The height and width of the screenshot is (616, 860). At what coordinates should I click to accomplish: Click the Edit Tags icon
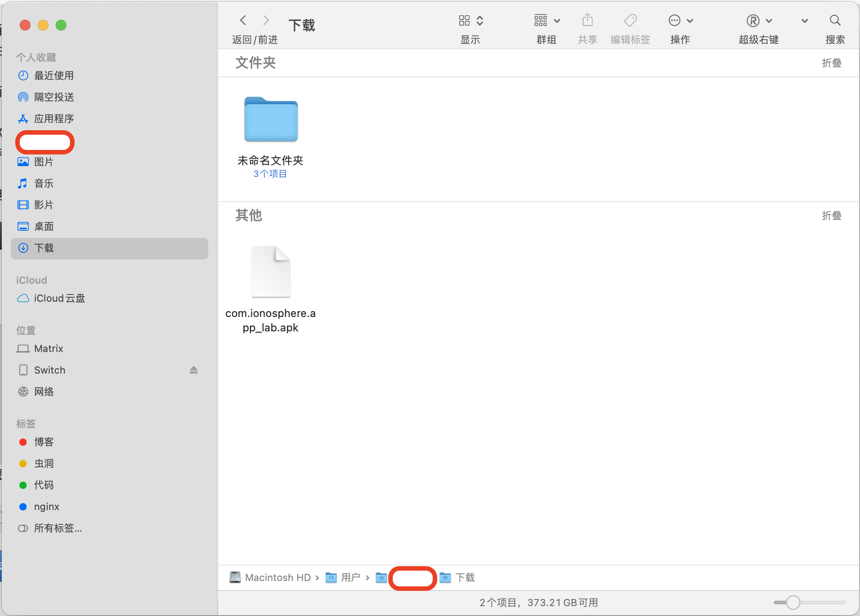(x=630, y=20)
